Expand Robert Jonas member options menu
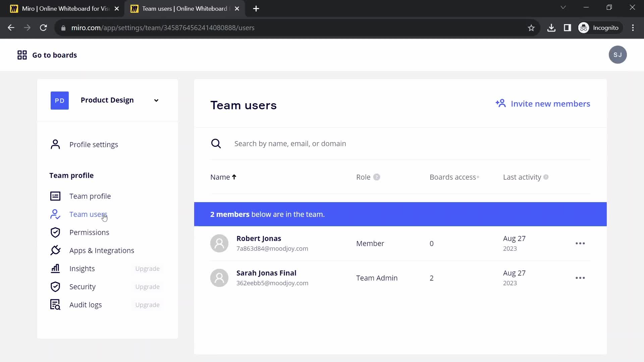The width and height of the screenshot is (644, 362). pos(580,243)
